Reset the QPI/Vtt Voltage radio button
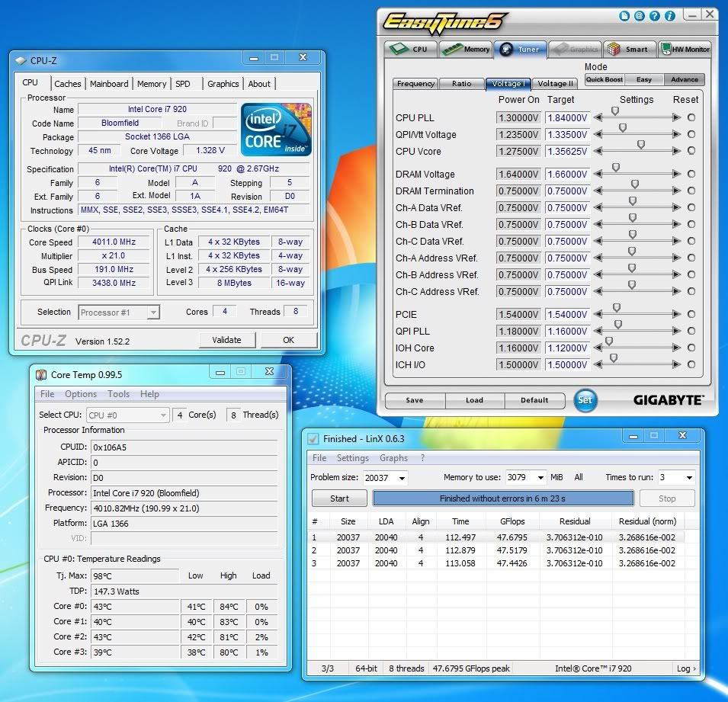Viewport: 728px width, 702px height. click(691, 134)
